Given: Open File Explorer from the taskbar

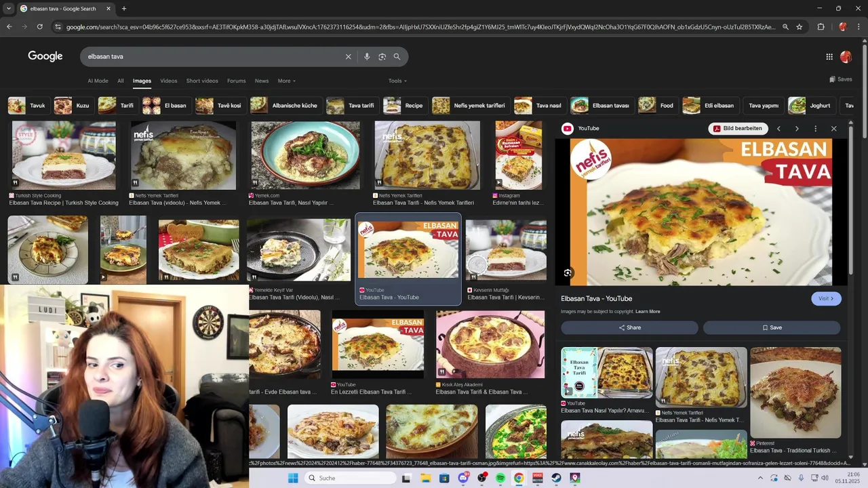Looking at the screenshot, I should 425,478.
